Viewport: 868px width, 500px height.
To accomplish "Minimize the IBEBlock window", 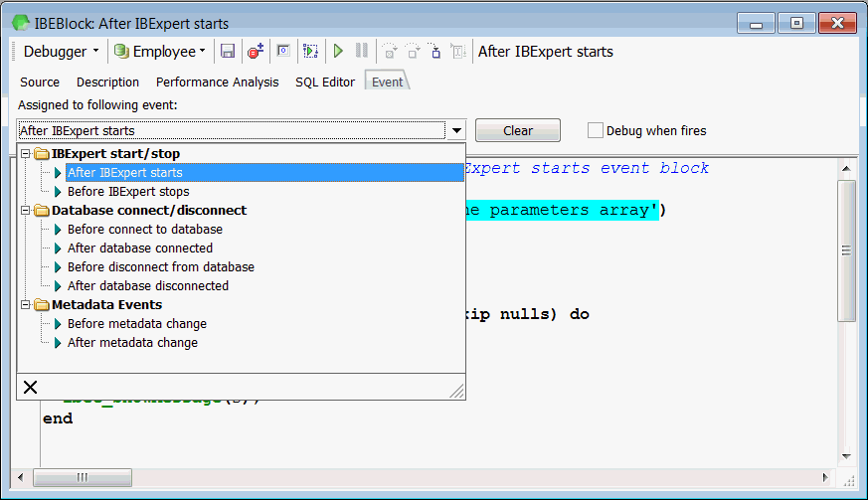I will click(756, 23).
